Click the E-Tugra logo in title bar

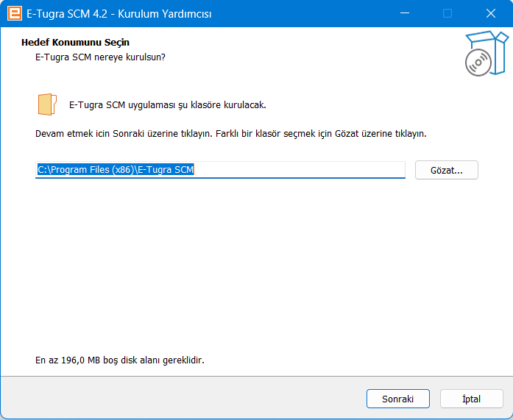[x=13, y=13]
